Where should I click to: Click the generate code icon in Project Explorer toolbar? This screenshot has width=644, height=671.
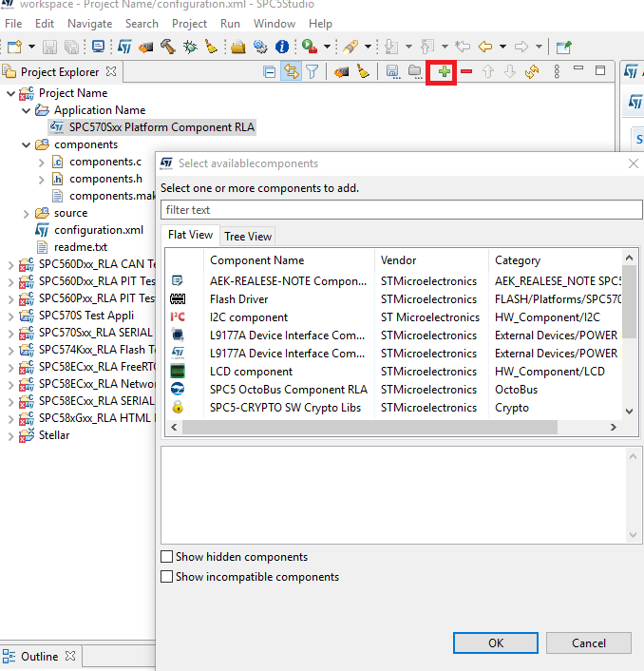pos(341,72)
